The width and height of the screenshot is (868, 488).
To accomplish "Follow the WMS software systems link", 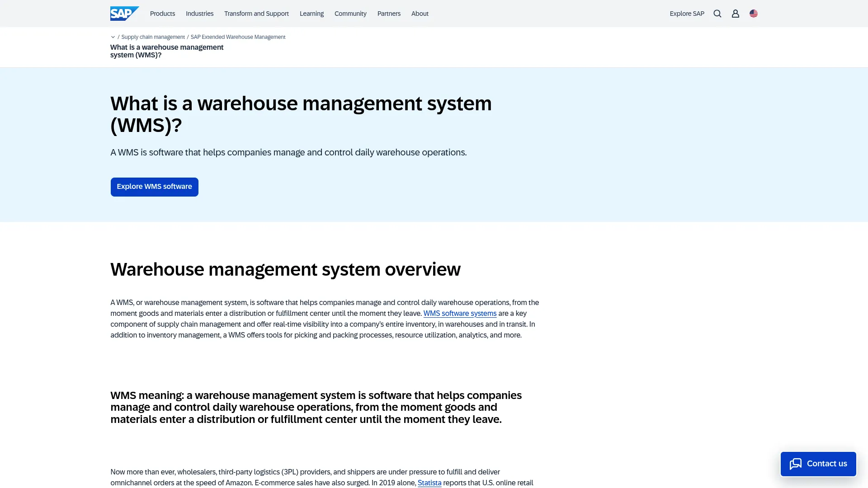I will point(460,313).
